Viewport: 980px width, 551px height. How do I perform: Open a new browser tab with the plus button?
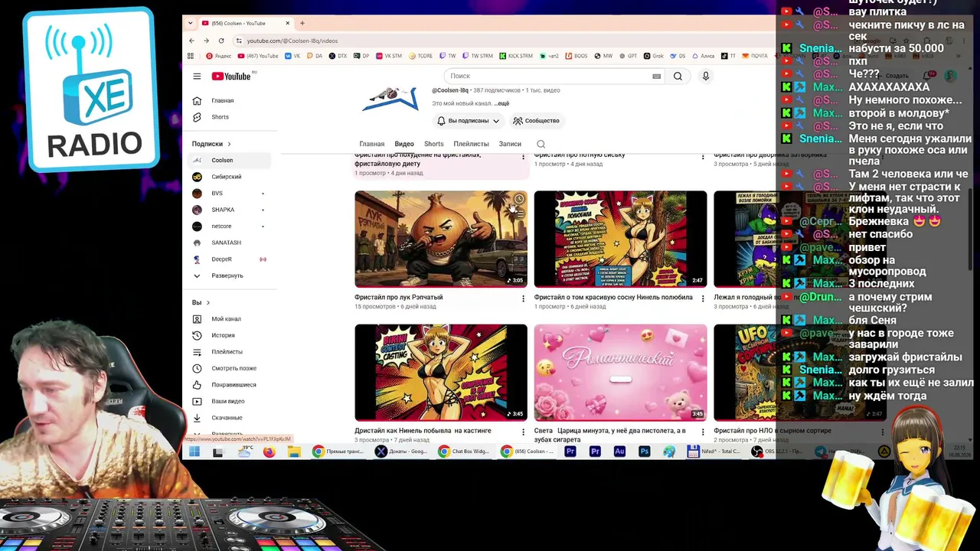(x=302, y=23)
